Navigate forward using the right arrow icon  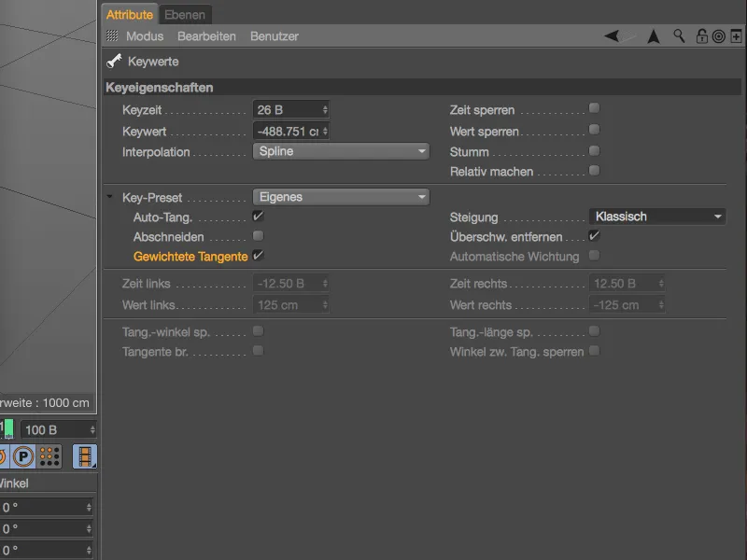[x=654, y=35]
